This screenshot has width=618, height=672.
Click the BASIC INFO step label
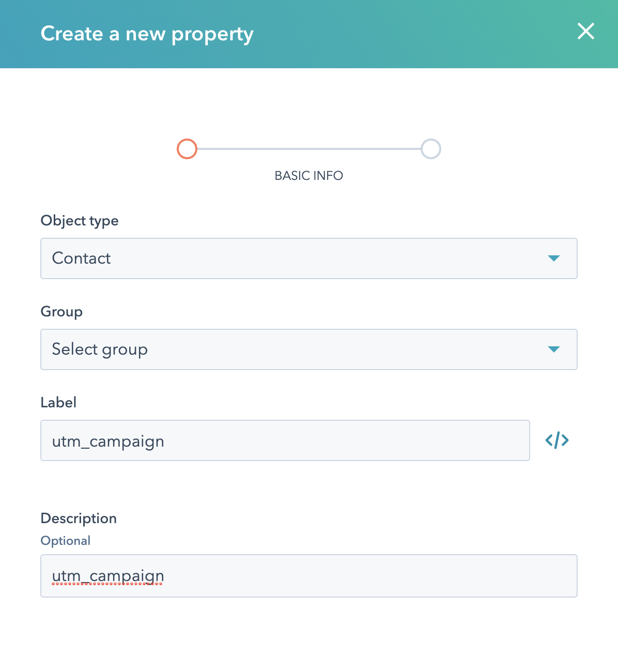point(308,176)
